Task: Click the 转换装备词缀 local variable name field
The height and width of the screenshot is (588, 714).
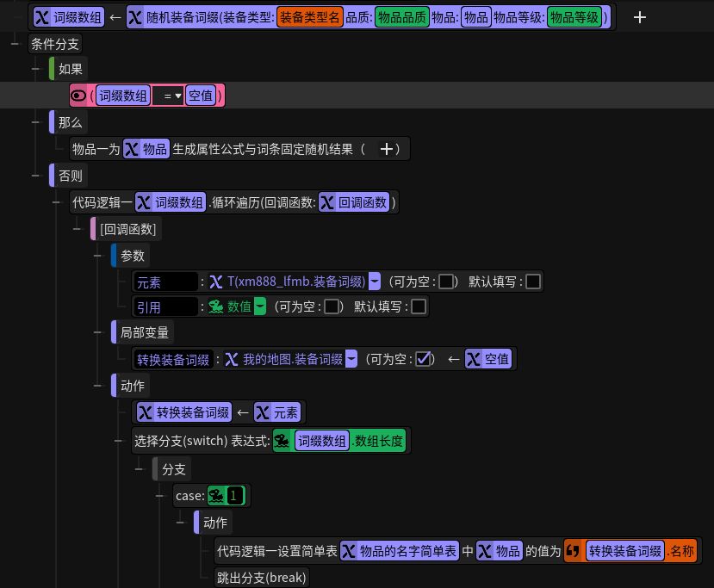Action: tap(173, 360)
